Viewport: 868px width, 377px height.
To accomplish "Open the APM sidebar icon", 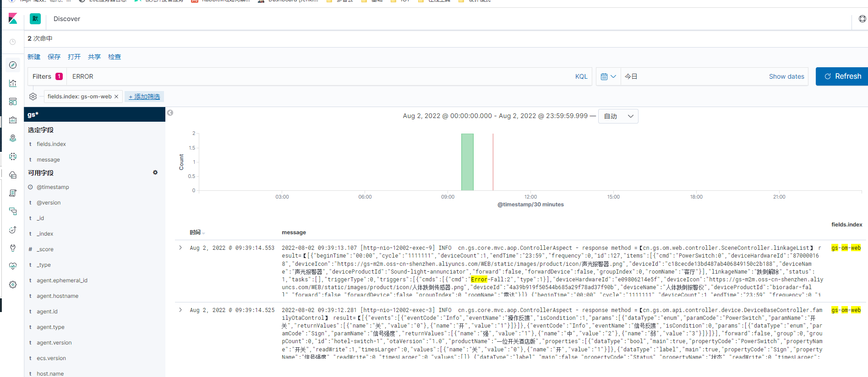I will (x=13, y=211).
